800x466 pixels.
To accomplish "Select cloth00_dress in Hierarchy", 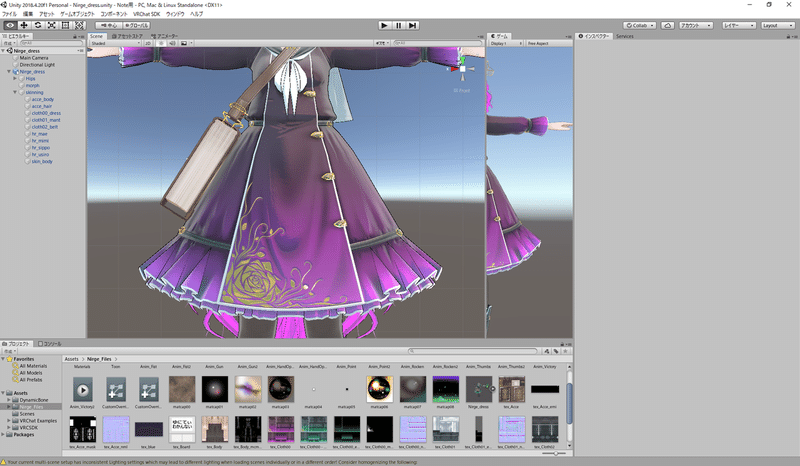I will (x=46, y=113).
